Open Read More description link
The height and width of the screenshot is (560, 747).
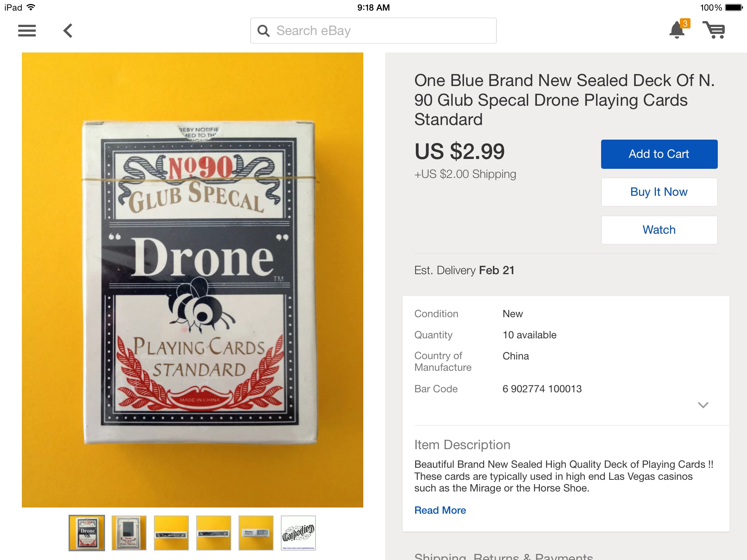[440, 510]
